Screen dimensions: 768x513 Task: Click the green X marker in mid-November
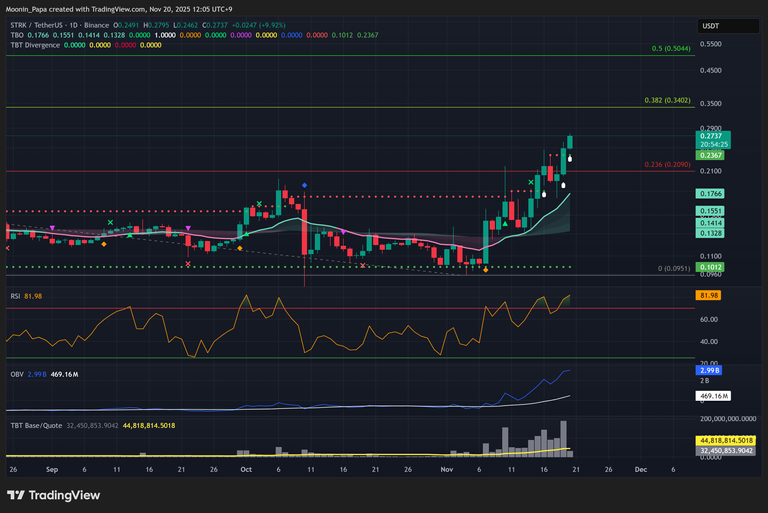click(531, 182)
